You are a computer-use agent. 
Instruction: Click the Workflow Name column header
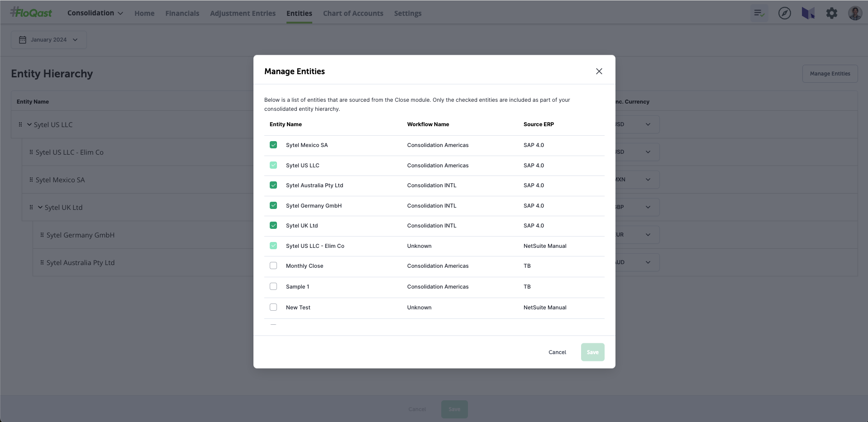point(428,124)
